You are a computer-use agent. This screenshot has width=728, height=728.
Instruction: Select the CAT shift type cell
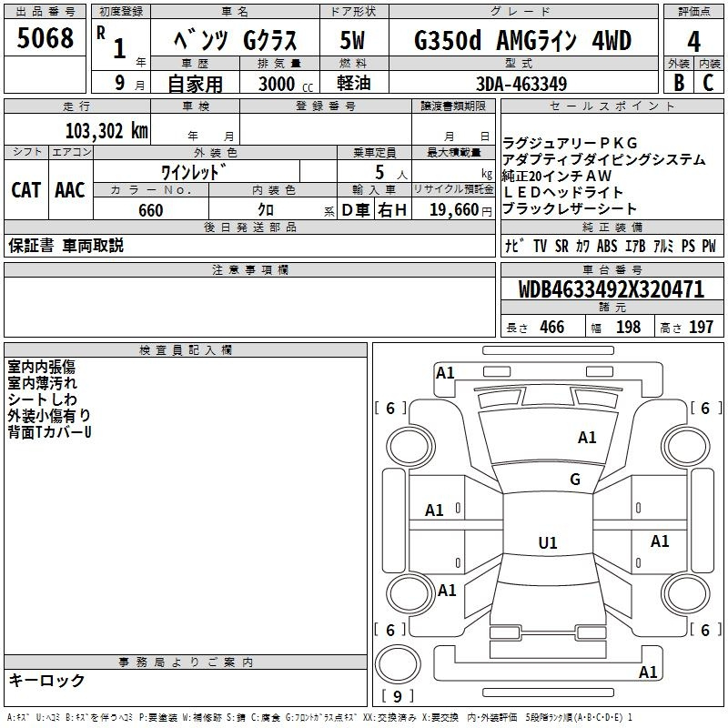tap(25, 190)
